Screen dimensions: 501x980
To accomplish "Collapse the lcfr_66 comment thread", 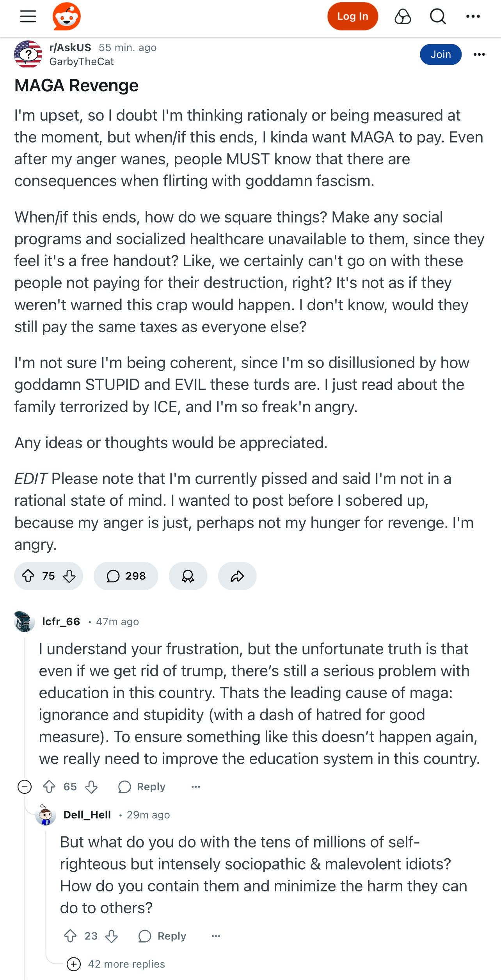I will point(25,786).
